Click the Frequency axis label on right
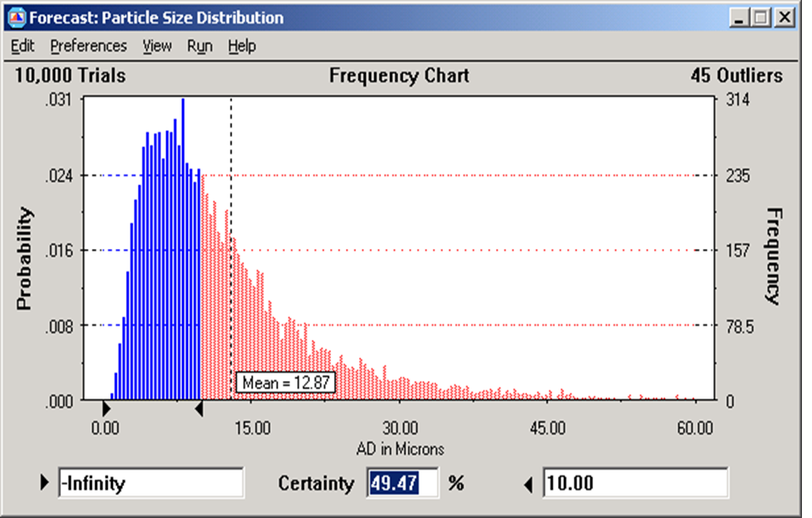The width and height of the screenshot is (812, 518). 774,256
